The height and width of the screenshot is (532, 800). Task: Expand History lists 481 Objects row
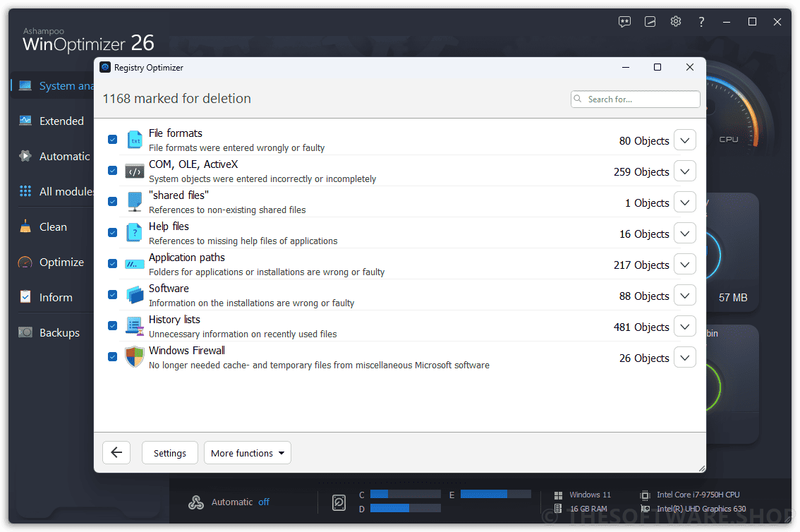(685, 327)
